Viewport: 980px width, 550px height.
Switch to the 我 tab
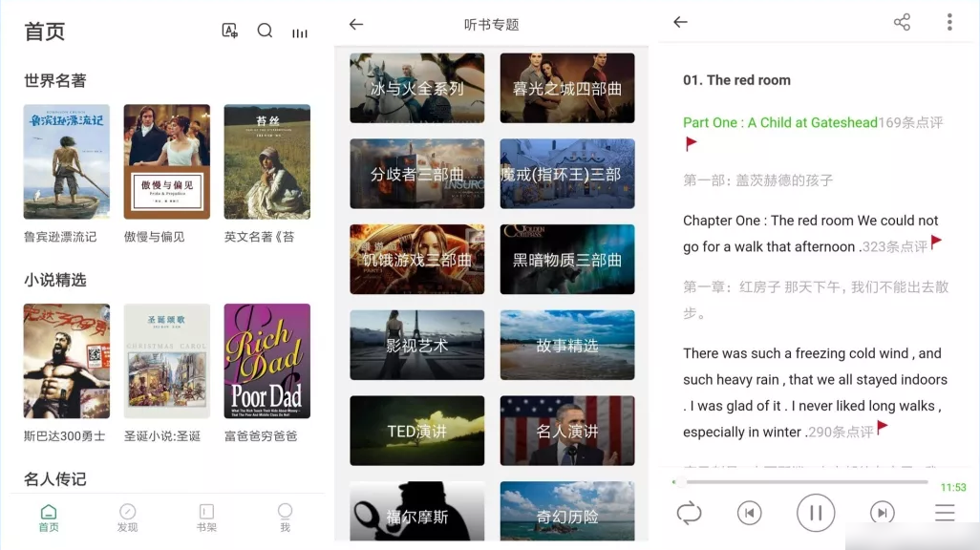point(285,518)
